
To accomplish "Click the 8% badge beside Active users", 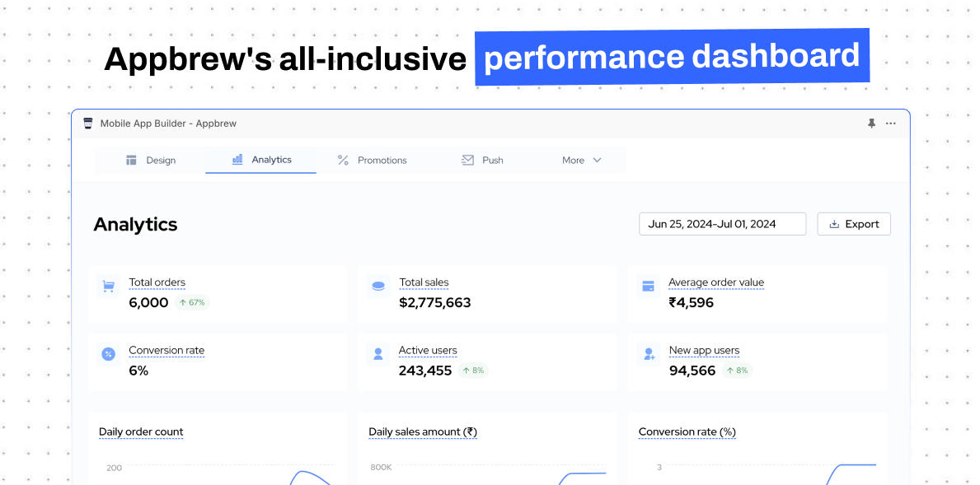I will tap(472, 371).
